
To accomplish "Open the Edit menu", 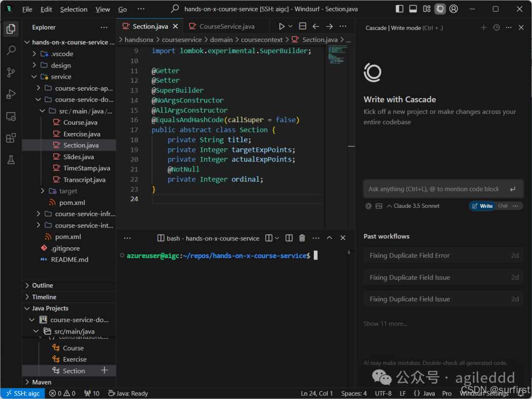I will [46, 9].
